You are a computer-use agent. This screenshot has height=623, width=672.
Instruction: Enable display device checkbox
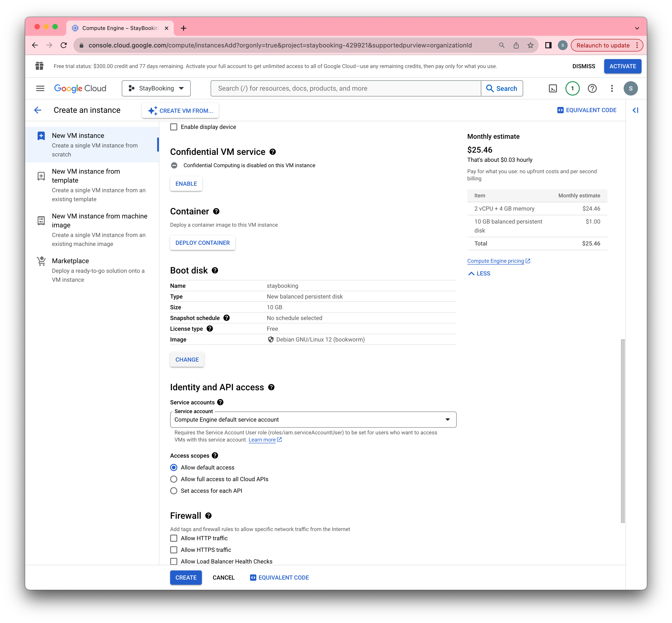(174, 127)
